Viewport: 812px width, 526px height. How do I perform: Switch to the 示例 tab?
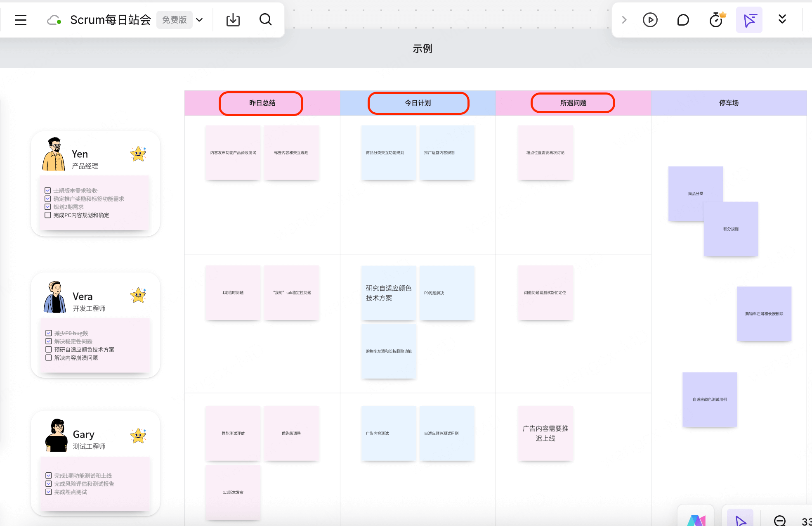click(423, 49)
